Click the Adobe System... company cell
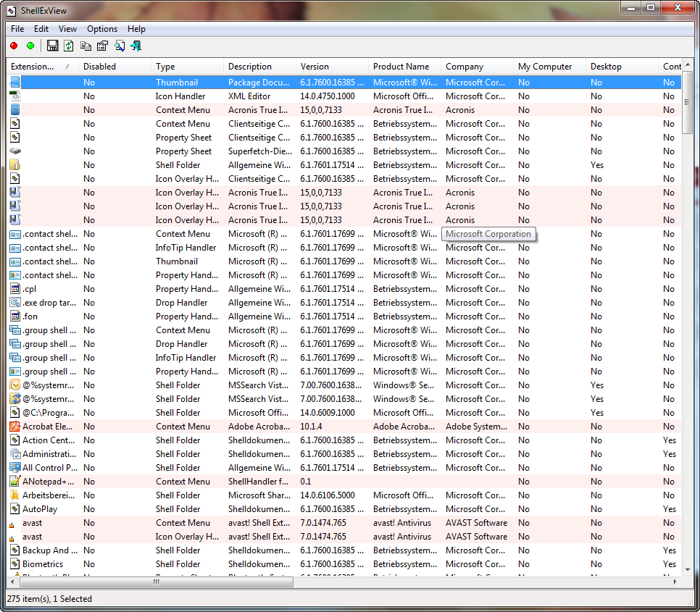The width and height of the screenshot is (700, 612). click(x=476, y=427)
